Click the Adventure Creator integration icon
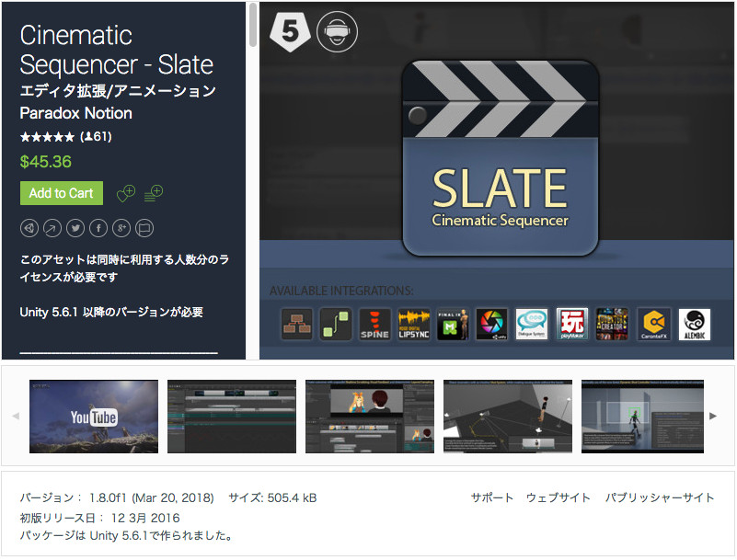 tap(612, 325)
